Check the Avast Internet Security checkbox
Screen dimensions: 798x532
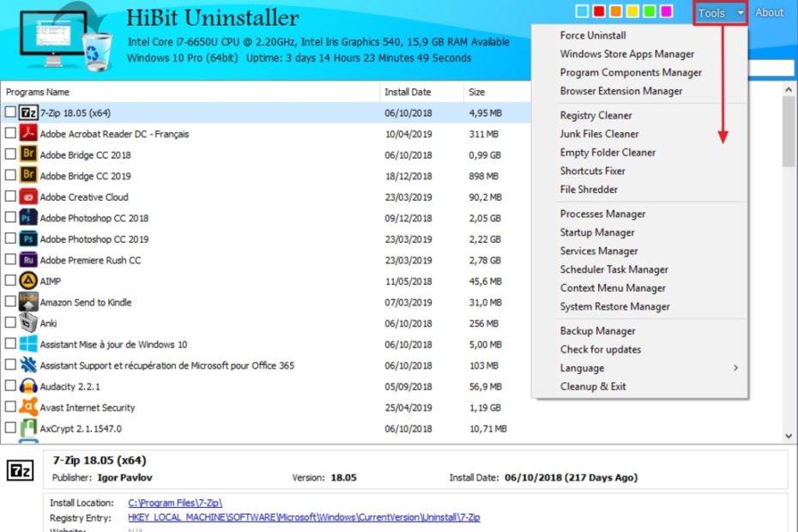(x=10, y=406)
